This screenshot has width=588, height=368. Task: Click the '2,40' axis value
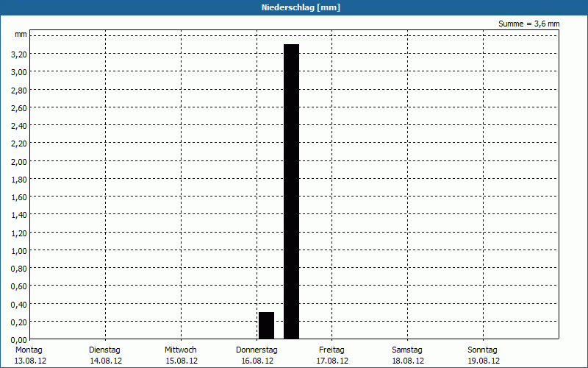(x=19, y=126)
